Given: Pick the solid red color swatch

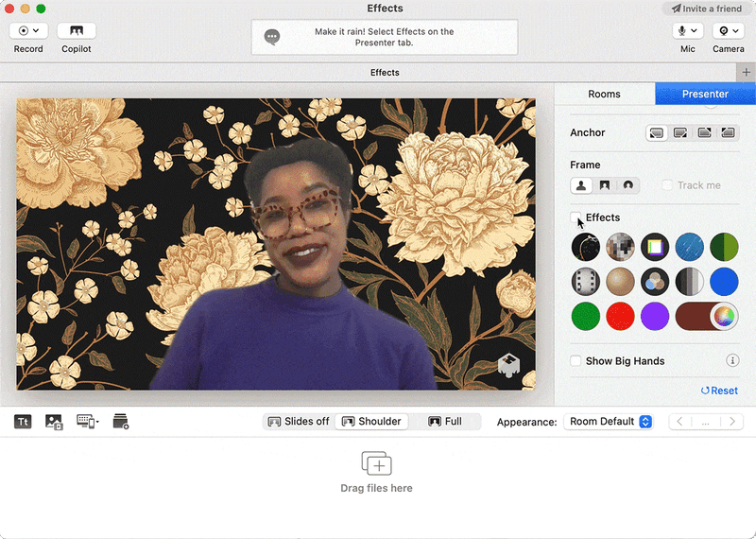Looking at the screenshot, I should click(x=620, y=316).
